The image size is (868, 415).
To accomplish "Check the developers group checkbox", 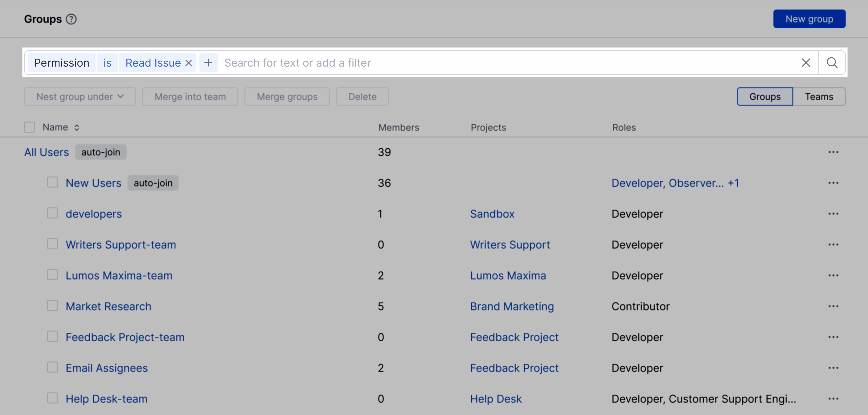I will (x=53, y=213).
